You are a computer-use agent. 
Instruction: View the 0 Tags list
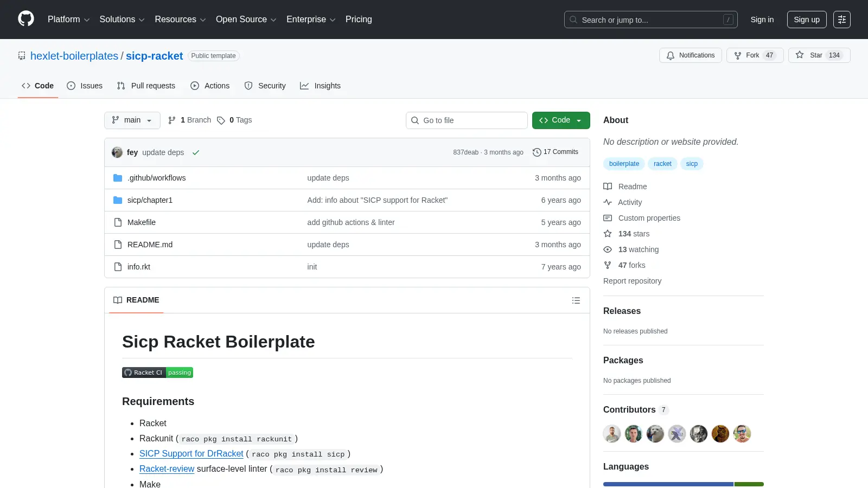pyautogui.click(x=234, y=120)
